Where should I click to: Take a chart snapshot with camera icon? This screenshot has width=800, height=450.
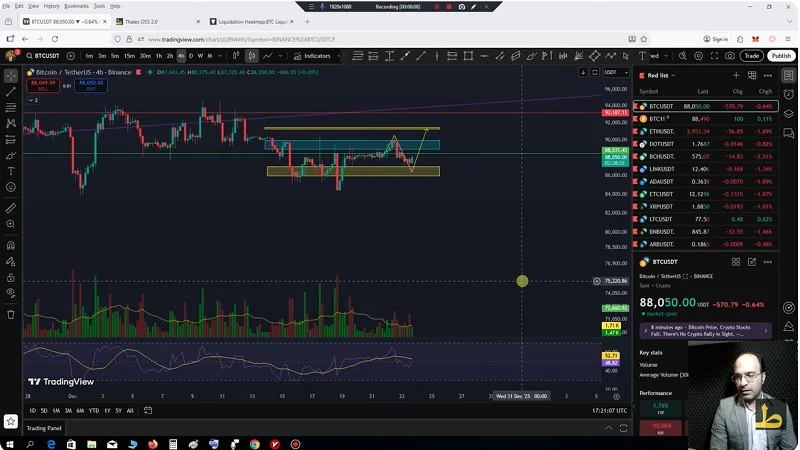point(730,56)
